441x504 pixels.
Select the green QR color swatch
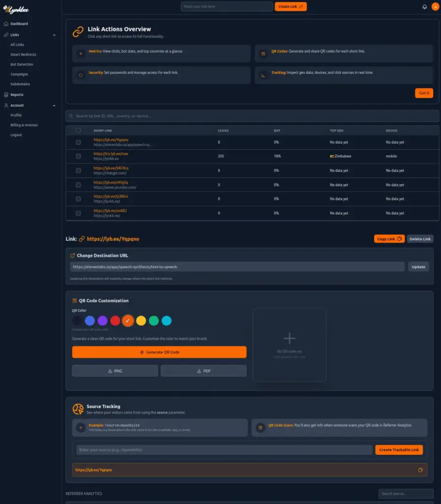click(x=153, y=320)
